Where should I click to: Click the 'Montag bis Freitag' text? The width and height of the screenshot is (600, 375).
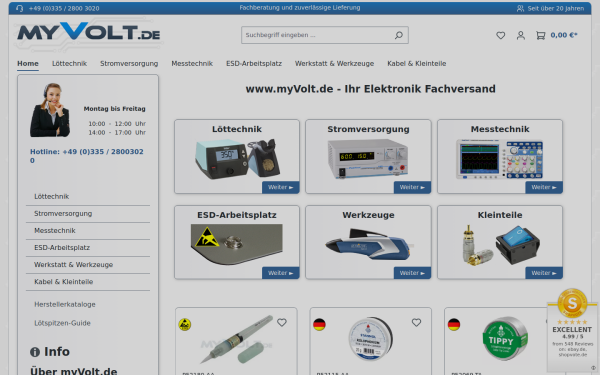click(114, 109)
